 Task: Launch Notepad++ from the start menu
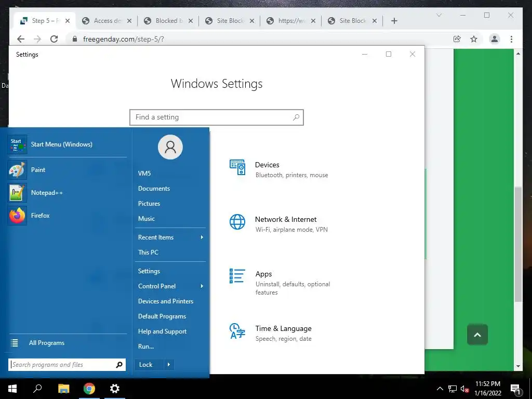[x=67, y=193]
